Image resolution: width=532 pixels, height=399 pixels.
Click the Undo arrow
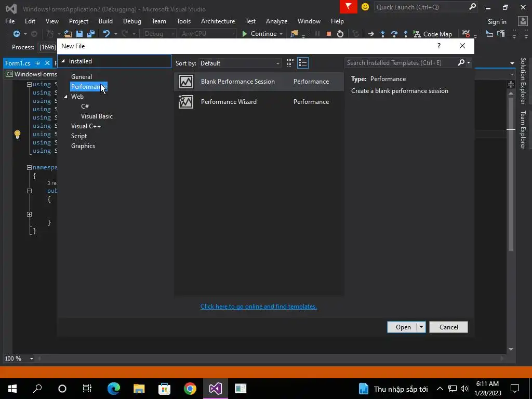[x=106, y=34]
